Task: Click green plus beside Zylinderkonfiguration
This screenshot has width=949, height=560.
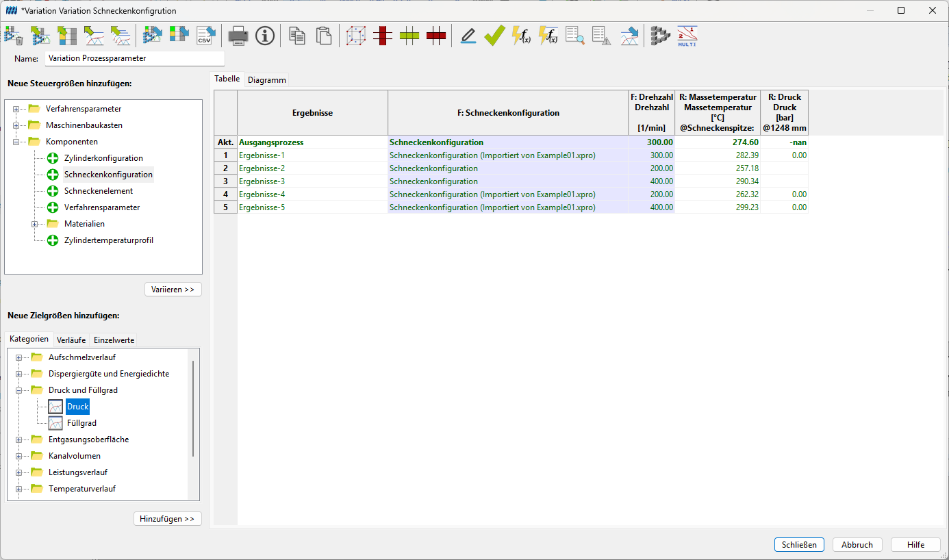Action: (53, 158)
